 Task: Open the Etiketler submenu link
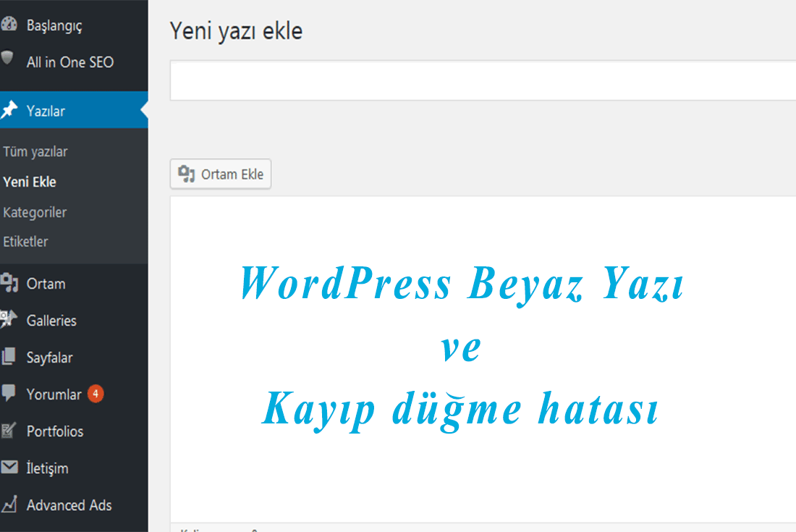pos(25,242)
